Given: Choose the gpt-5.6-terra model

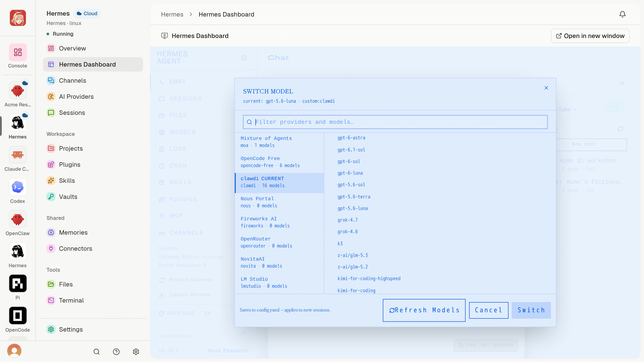Looking at the screenshot, I should point(354,197).
